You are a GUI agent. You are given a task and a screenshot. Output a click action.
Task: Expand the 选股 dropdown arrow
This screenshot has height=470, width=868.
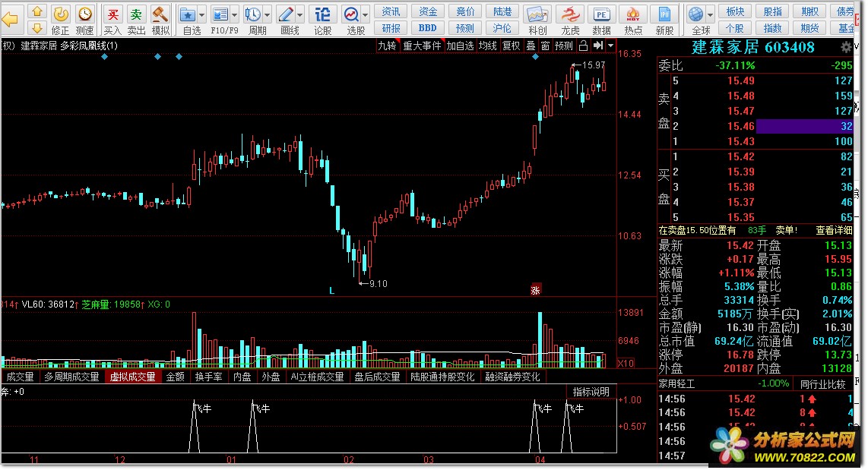tap(366, 15)
